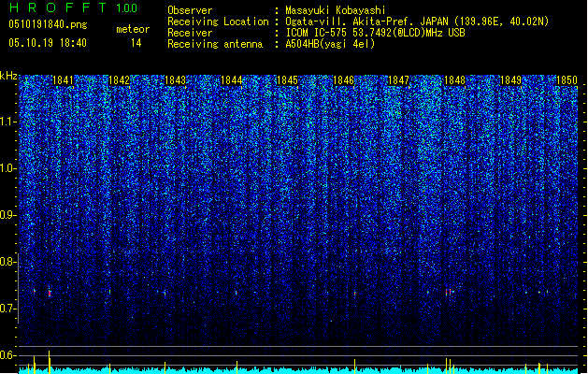This screenshot has height=374, width=588.
Task: Click the 0.9 kHz axis tick label
Action: point(7,215)
